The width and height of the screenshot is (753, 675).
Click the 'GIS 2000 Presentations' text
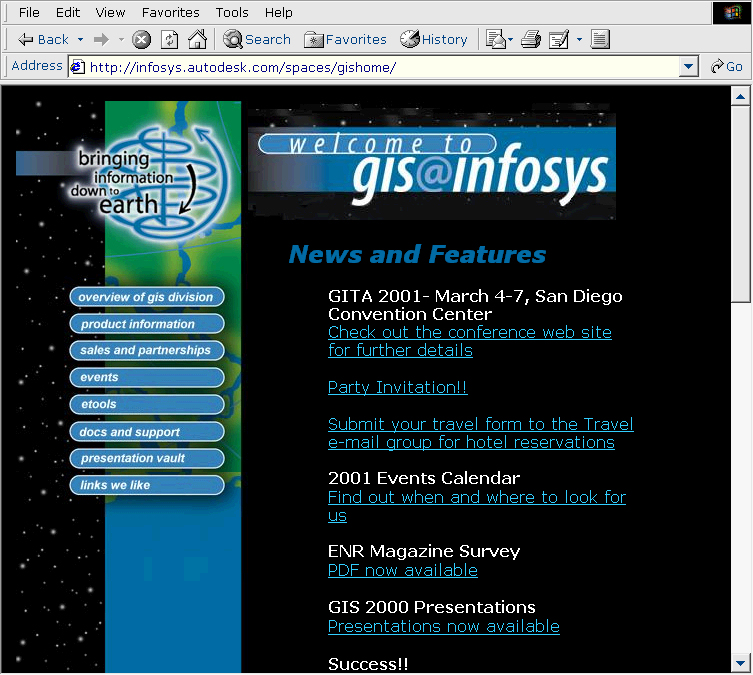(431, 607)
